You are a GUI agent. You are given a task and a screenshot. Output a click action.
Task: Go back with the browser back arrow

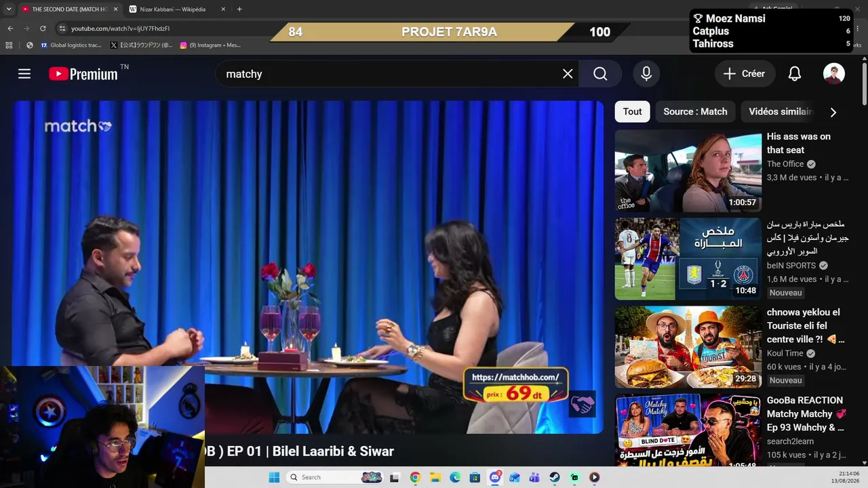tap(10, 28)
